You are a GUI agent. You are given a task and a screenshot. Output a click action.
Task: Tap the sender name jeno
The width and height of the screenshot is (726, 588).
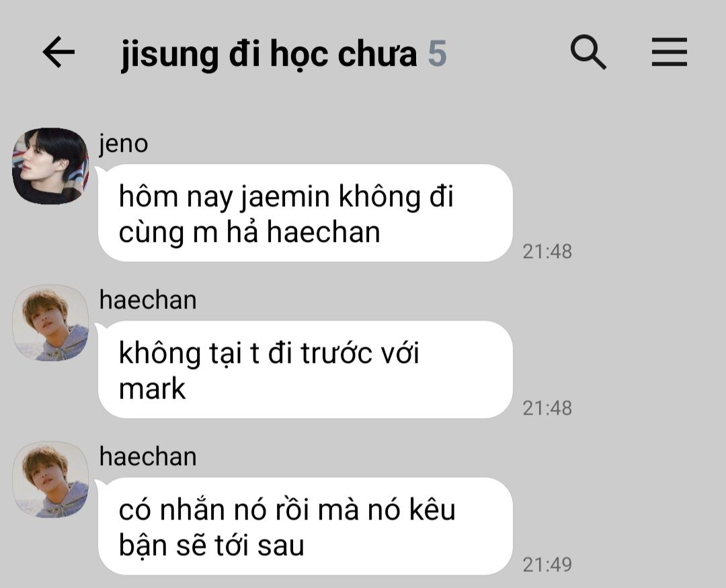pos(123,144)
